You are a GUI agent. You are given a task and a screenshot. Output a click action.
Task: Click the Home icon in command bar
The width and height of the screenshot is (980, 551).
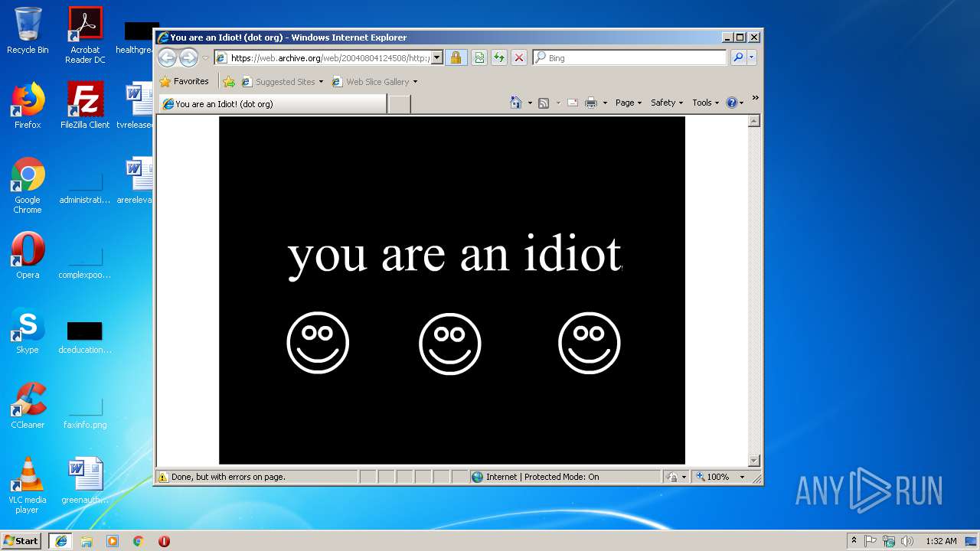tap(515, 103)
